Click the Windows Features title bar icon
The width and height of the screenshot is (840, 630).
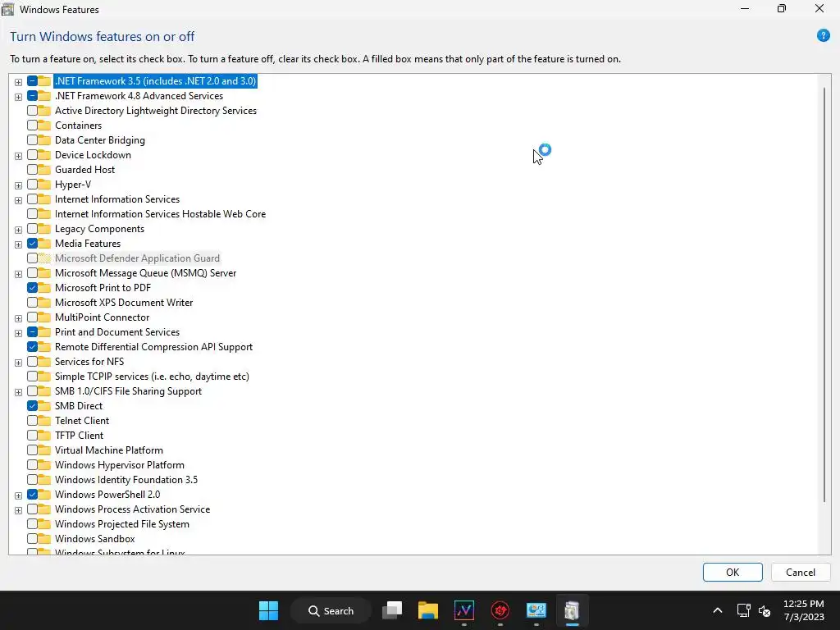coord(8,9)
